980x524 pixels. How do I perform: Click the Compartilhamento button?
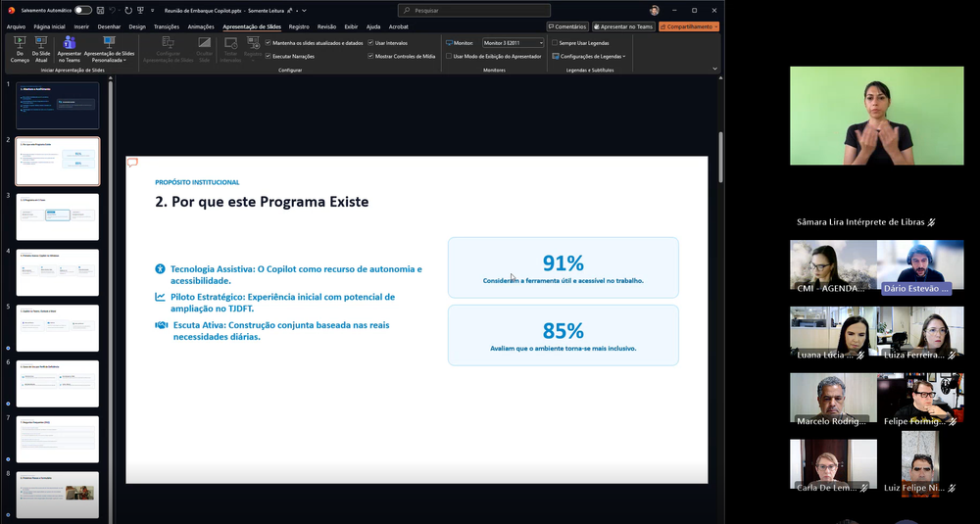pyautogui.click(x=689, y=26)
